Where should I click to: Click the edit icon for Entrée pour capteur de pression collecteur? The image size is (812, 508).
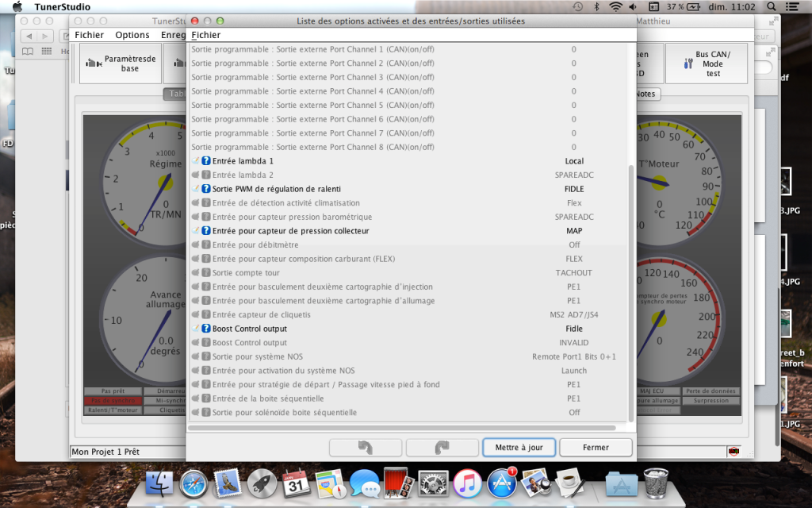[x=196, y=231]
